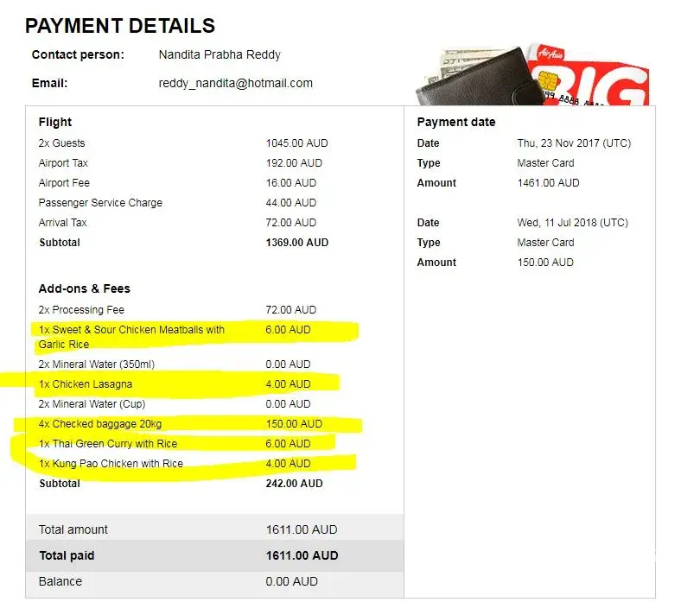Select the Thu, 23 Nov 2017 payment date
The width and height of the screenshot is (700, 602).
(x=573, y=143)
